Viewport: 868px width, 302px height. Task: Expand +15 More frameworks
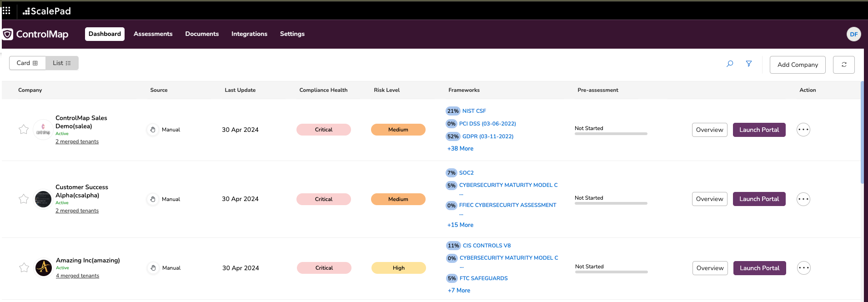tap(460, 225)
